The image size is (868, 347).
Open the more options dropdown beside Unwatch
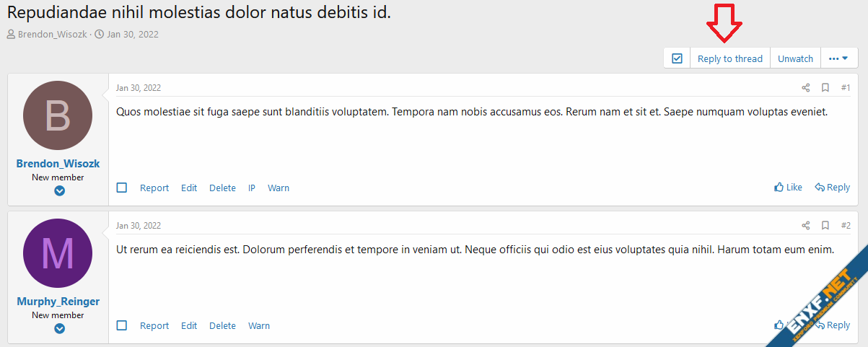tap(838, 58)
